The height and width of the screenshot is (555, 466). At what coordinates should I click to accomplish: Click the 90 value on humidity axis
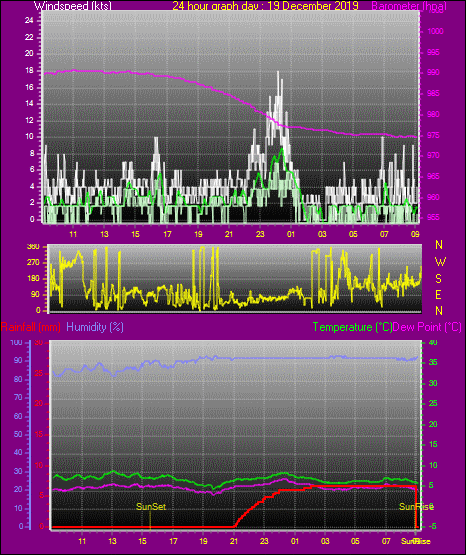(x=18, y=360)
